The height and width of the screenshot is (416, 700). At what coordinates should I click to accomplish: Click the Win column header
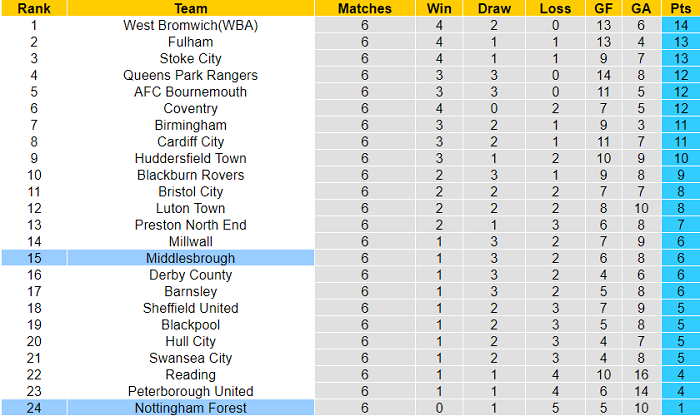coord(438,8)
